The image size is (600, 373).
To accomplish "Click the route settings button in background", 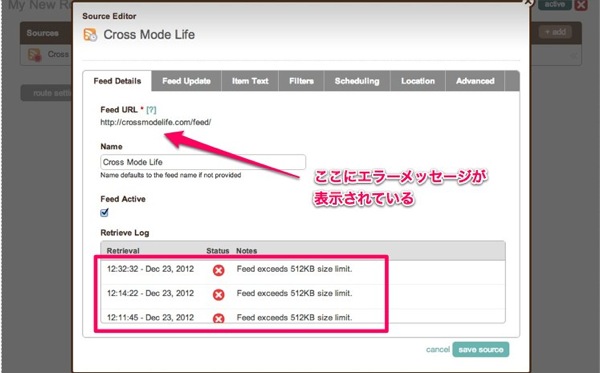I will [x=46, y=93].
